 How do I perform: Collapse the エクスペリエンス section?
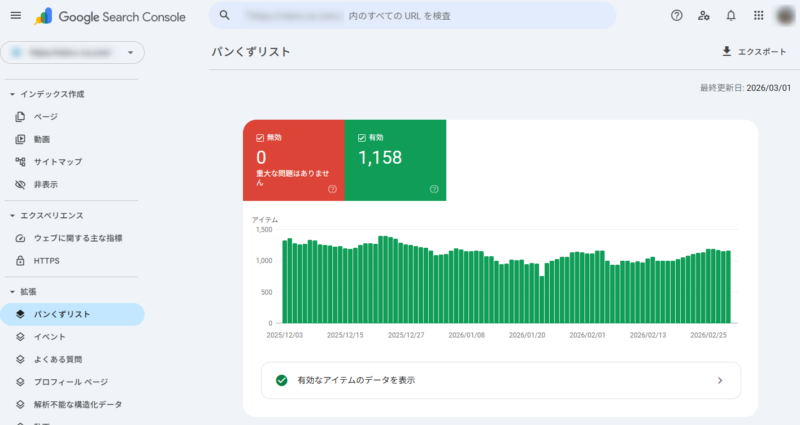tap(12, 215)
